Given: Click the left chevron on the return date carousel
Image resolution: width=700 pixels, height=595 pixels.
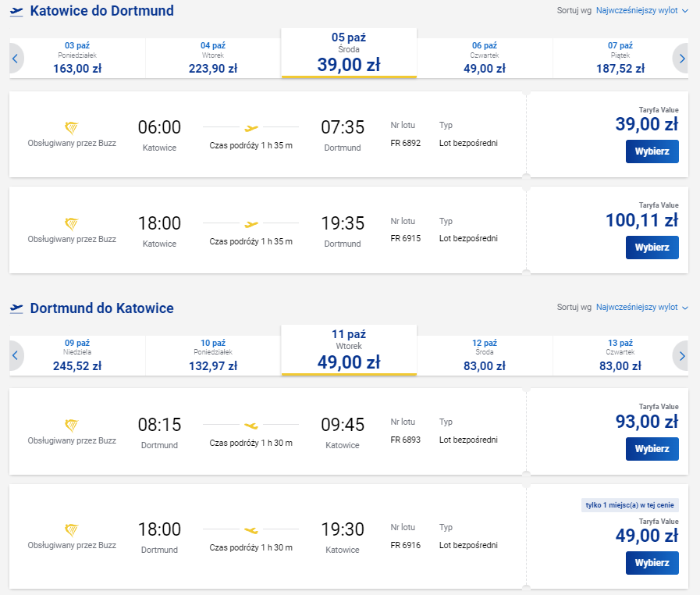Looking at the screenshot, I should tap(15, 355).
